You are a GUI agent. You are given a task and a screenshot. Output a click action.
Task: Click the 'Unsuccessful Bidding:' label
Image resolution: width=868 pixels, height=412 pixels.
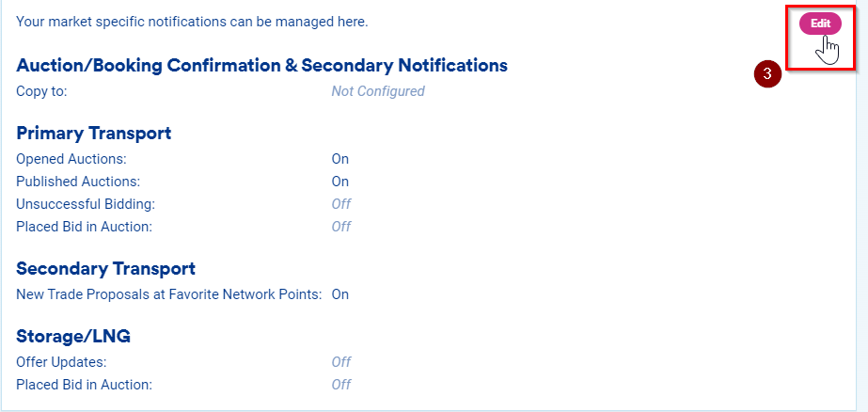point(86,204)
